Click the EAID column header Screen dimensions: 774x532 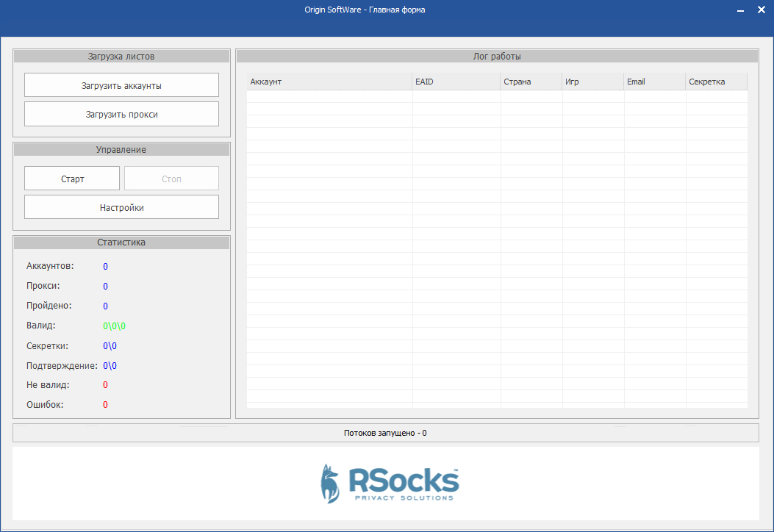click(456, 82)
